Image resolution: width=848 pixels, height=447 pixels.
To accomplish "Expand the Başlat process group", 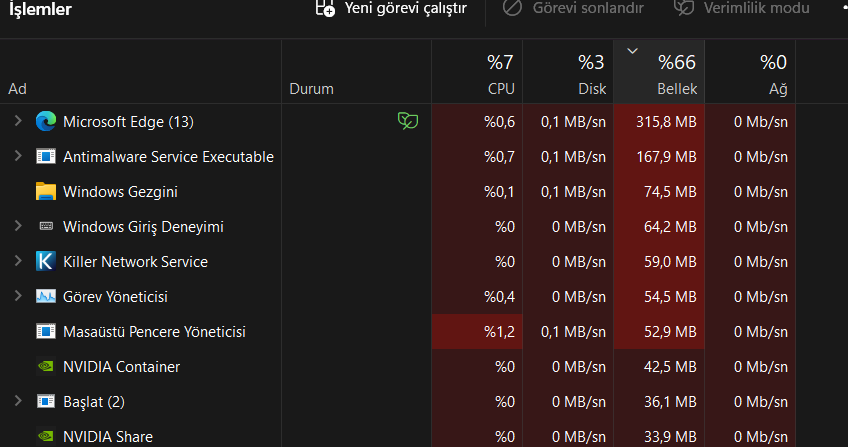I will (x=18, y=402).
